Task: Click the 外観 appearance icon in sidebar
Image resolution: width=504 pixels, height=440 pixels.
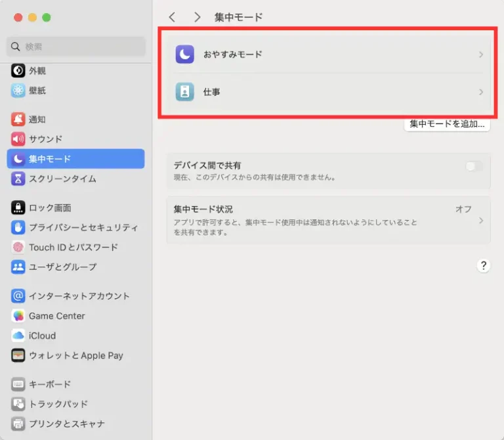Action: pyautogui.click(x=18, y=70)
